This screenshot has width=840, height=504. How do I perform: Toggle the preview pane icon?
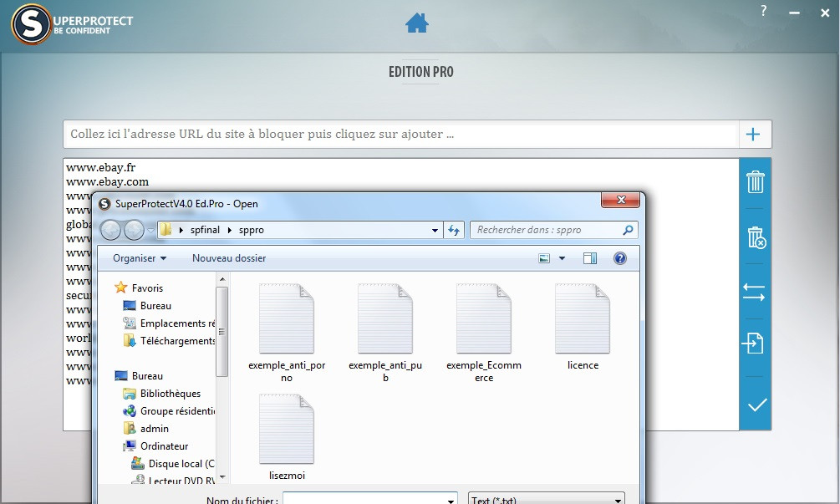(590, 259)
